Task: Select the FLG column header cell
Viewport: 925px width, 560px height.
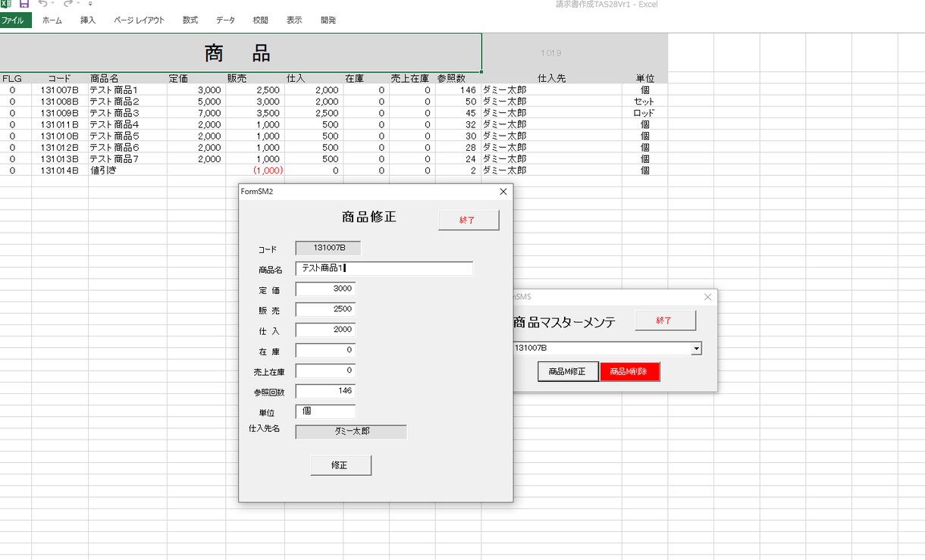Action: pyautogui.click(x=15, y=78)
